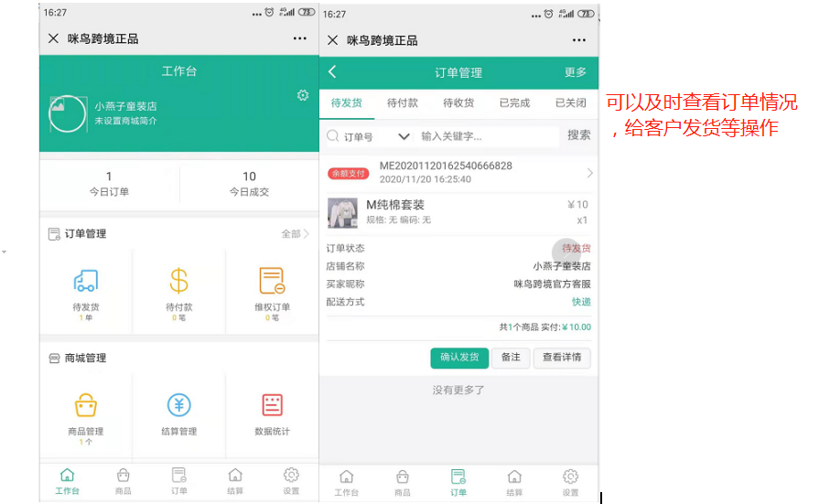Tap the M纯棉套装 product thumbnail

click(342, 212)
